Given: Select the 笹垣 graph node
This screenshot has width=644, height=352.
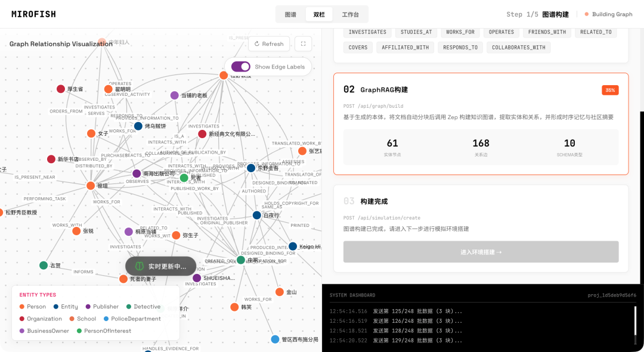Looking at the screenshot, I should pyautogui.click(x=91, y=185).
